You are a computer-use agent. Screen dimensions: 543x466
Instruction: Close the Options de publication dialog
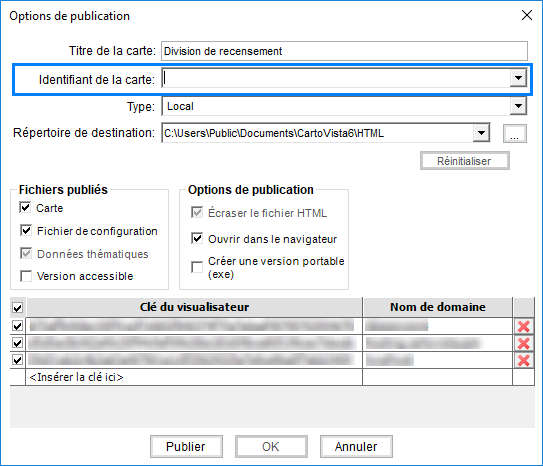click(527, 15)
